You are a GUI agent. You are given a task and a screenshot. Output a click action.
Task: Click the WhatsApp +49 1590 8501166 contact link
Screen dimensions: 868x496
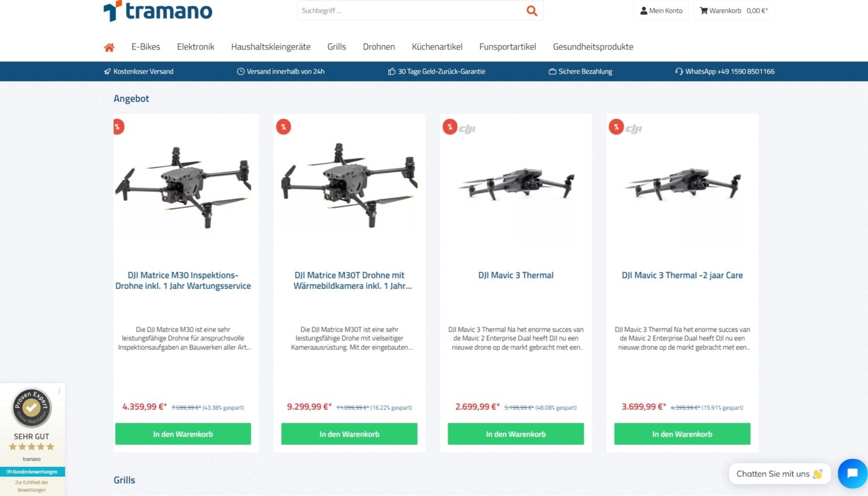[725, 71]
